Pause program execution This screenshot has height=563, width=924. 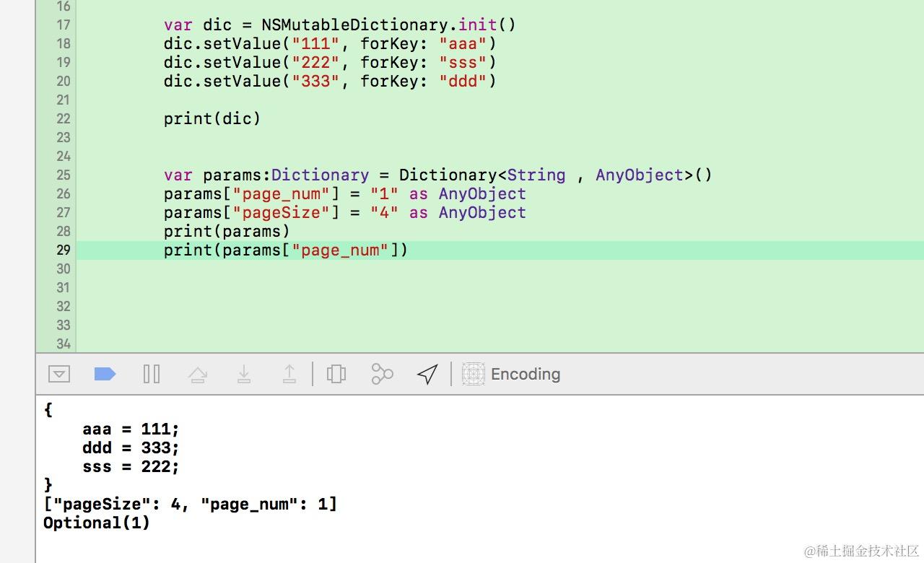tap(152, 374)
